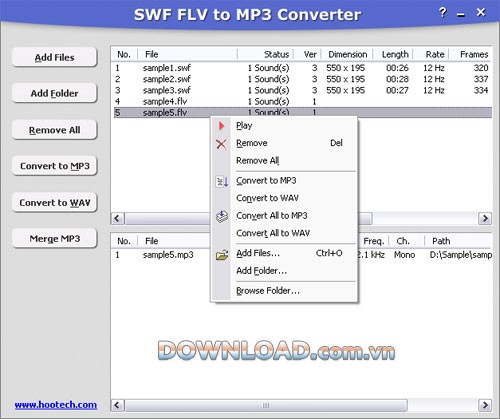
Task: Select the sample1.swf row
Action: 303,68
